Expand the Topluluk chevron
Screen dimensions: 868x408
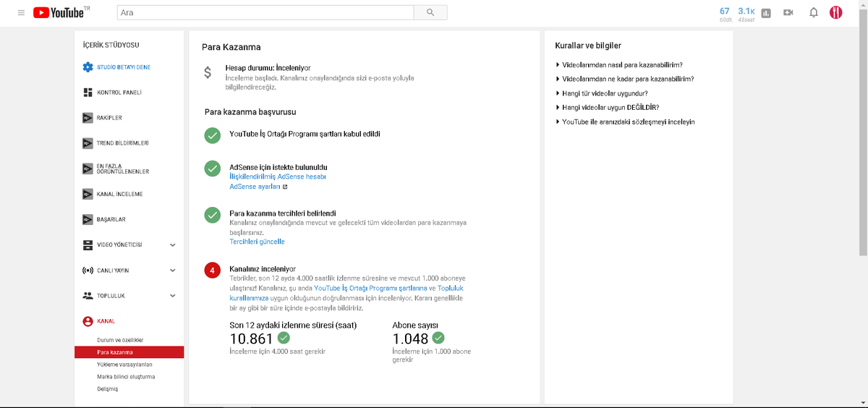coord(172,296)
